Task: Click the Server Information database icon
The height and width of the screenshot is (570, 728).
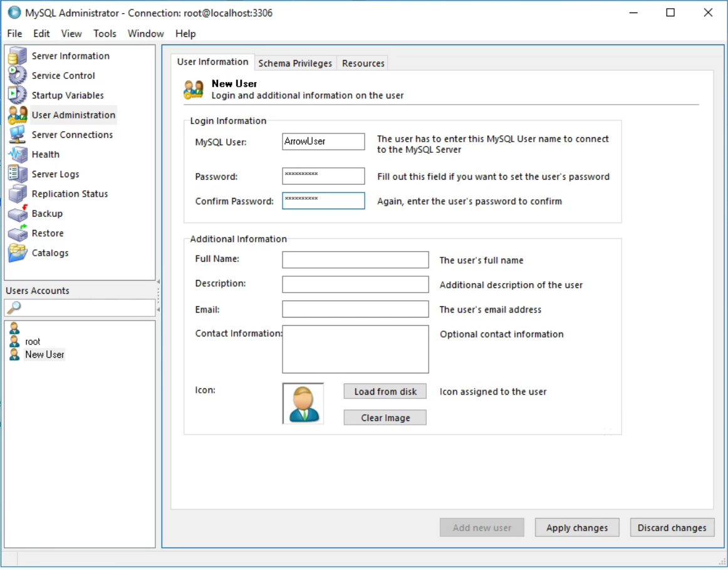Action: 17,56
